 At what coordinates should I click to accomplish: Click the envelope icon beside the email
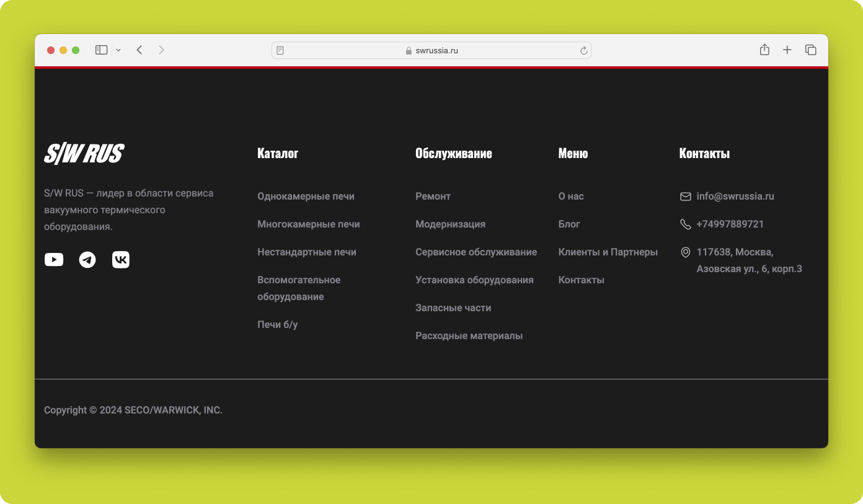click(x=686, y=197)
